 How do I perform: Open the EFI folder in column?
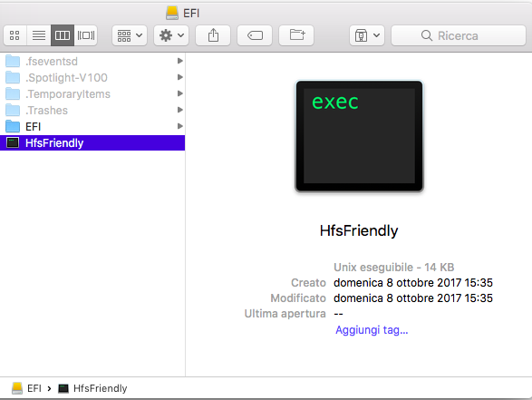click(x=92, y=127)
